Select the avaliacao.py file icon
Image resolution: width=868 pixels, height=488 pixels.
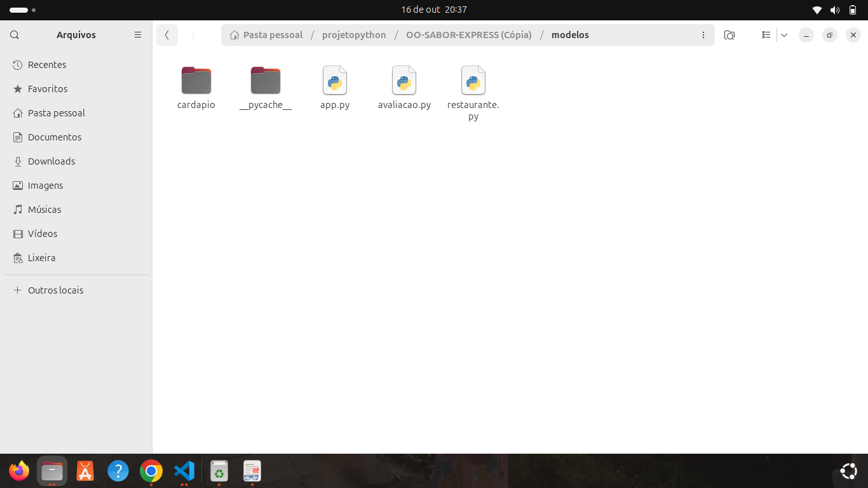pos(404,80)
